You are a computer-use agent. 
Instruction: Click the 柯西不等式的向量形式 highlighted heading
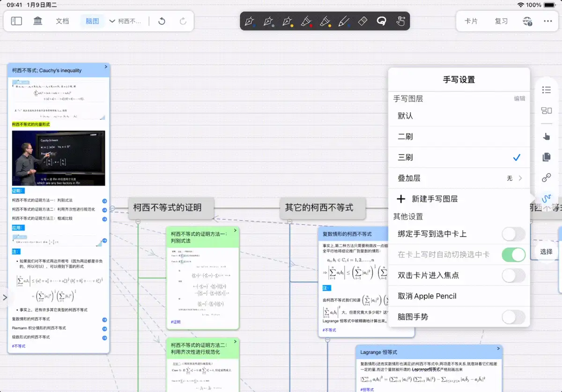(x=31, y=124)
